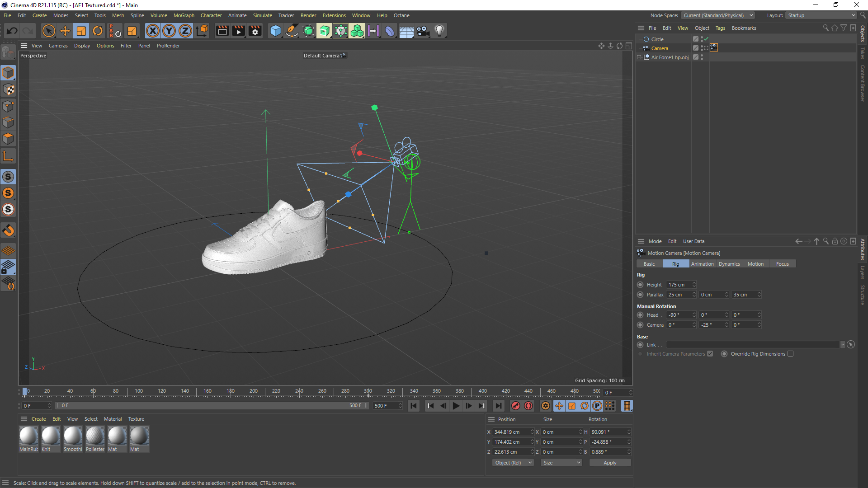Select the Poliester material thumbnail
The image size is (868, 488).
point(95,439)
